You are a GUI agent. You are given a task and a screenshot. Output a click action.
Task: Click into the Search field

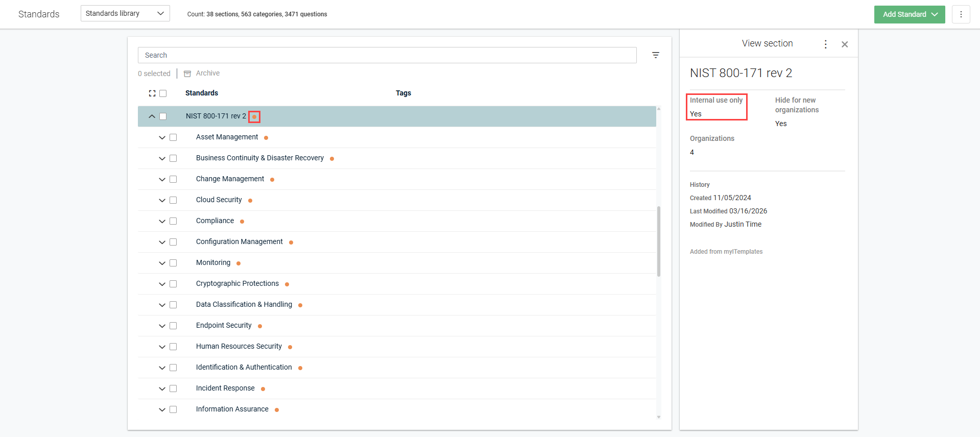(x=387, y=55)
